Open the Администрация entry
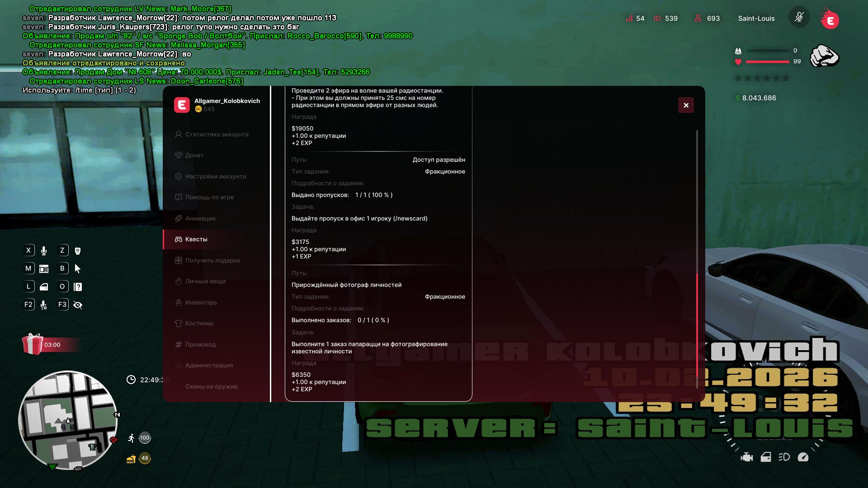Viewport: 868px width, 488px height. (209, 366)
